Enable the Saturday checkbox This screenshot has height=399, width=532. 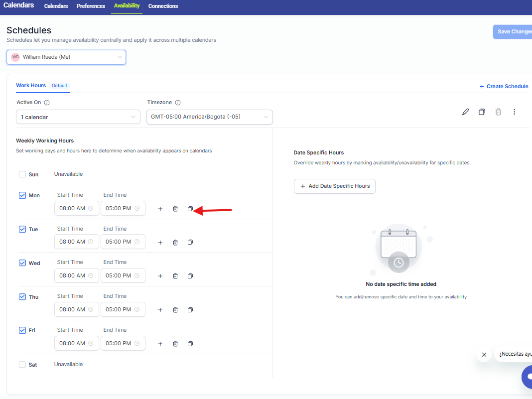point(22,365)
